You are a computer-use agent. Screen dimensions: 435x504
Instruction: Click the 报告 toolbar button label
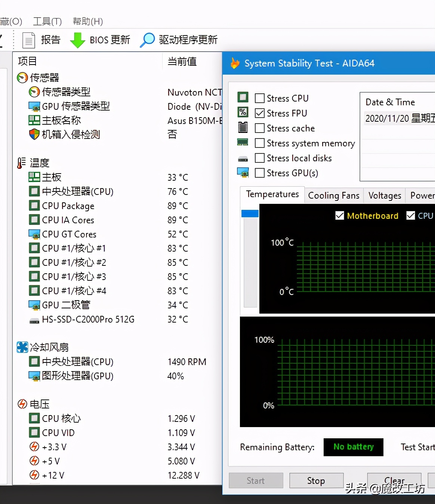pyautogui.click(x=50, y=40)
